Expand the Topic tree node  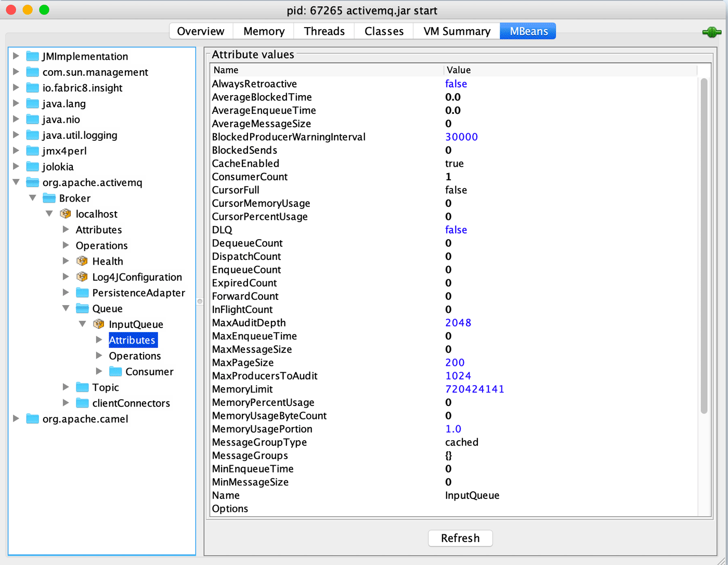66,387
